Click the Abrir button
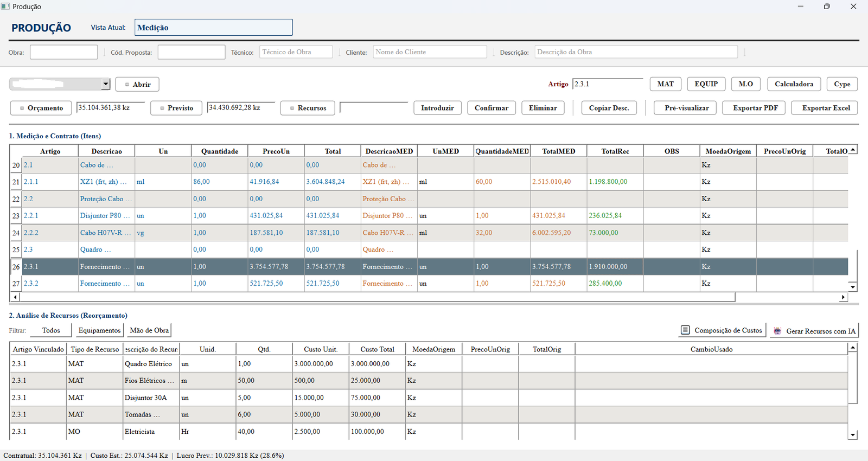Image resolution: width=868 pixels, height=461 pixels. [137, 85]
